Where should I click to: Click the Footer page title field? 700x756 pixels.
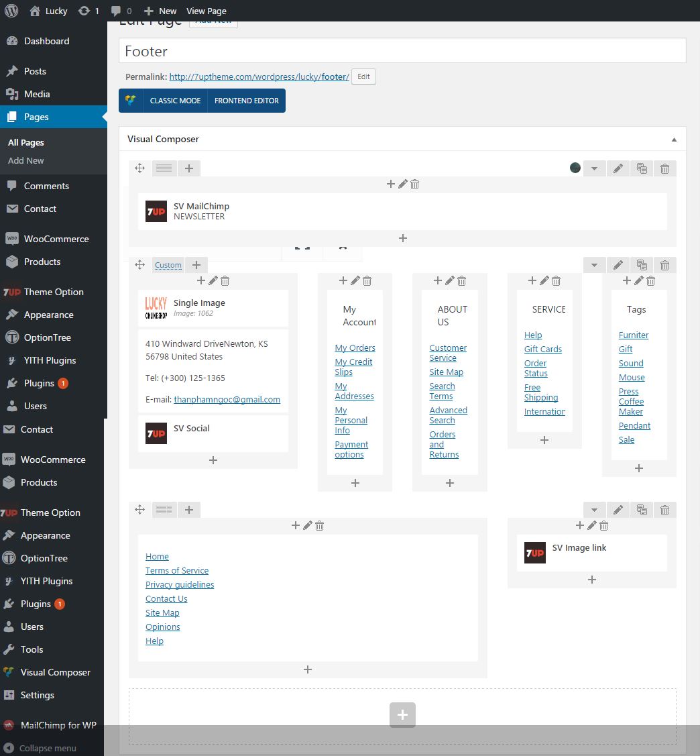click(402, 51)
